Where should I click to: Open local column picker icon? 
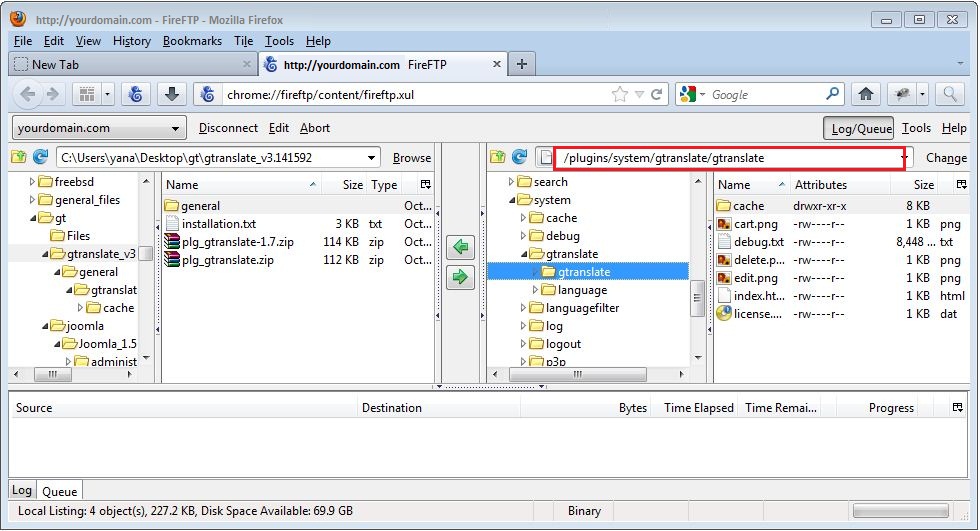(x=426, y=184)
